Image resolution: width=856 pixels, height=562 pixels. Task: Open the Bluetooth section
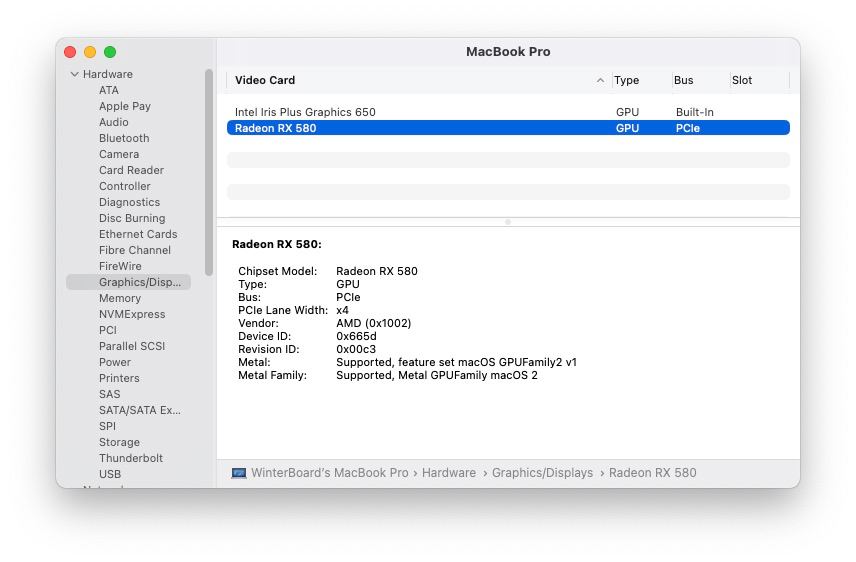click(124, 138)
